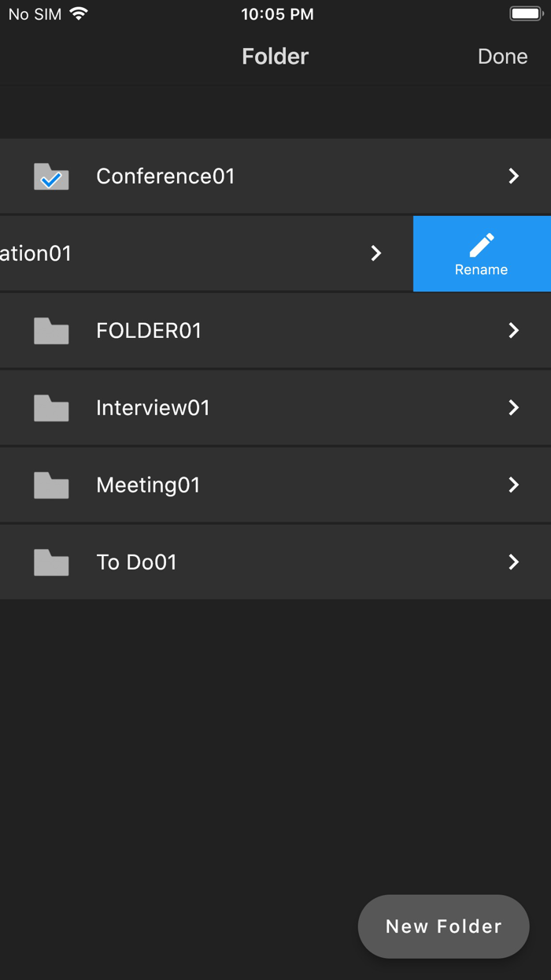Create a folder with New Folder button
This screenshot has height=980, width=551.
(x=443, y=926)
